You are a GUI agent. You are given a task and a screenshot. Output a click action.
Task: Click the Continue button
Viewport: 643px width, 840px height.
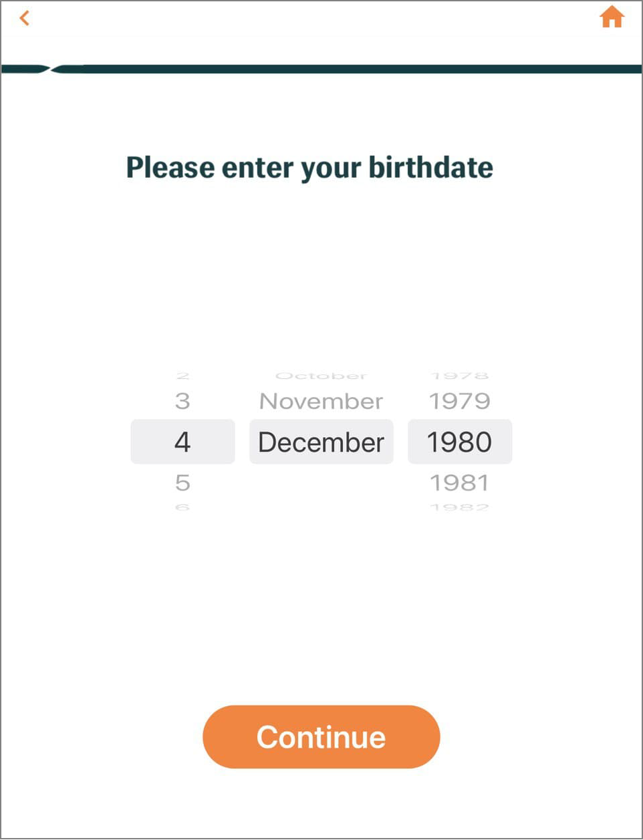click(x=321, y=736)
